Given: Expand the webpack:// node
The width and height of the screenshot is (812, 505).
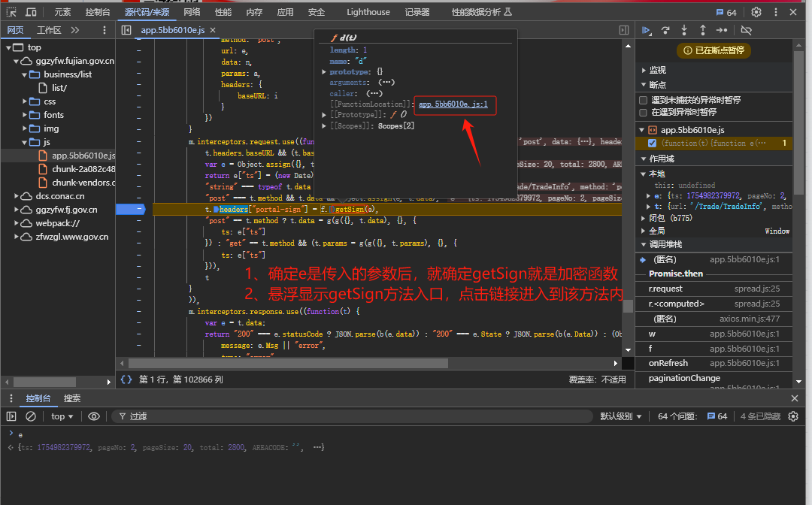Looking at the screenshot, I should pyautogui.click(x=16, y=223).
